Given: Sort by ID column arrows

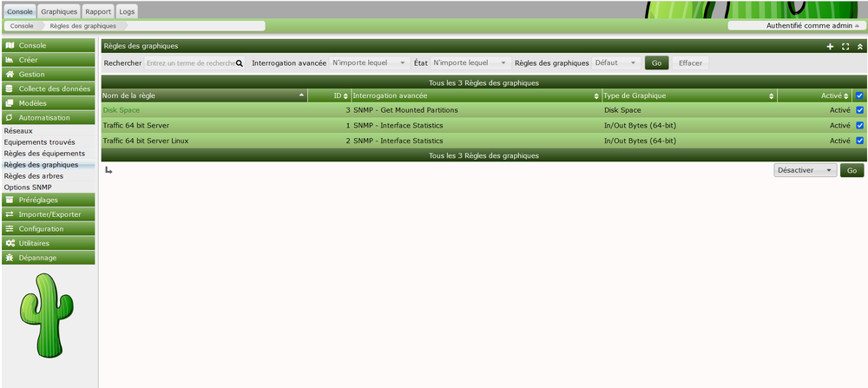Looking at the screenshot, I should pos(346,95).
